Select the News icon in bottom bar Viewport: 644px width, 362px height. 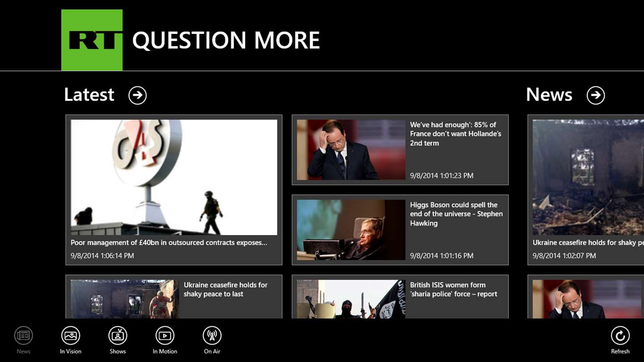24,336
